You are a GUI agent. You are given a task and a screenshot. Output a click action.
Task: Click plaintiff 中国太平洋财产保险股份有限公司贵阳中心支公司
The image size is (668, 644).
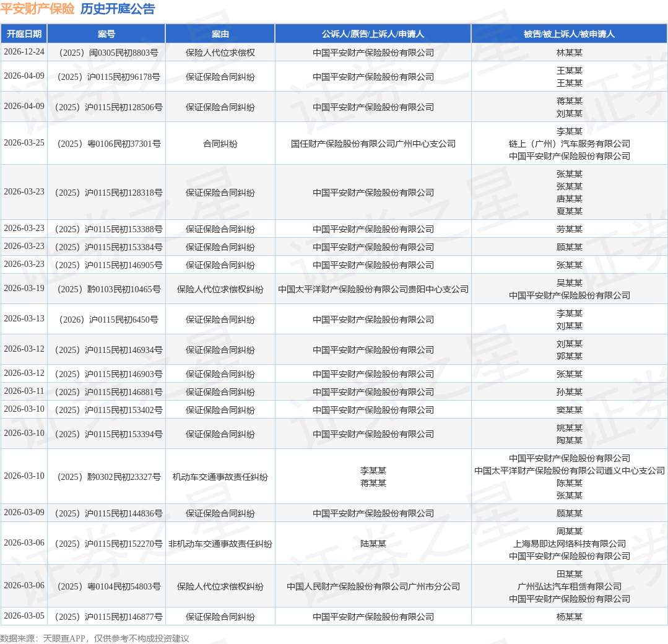click(x=373, y=289)
